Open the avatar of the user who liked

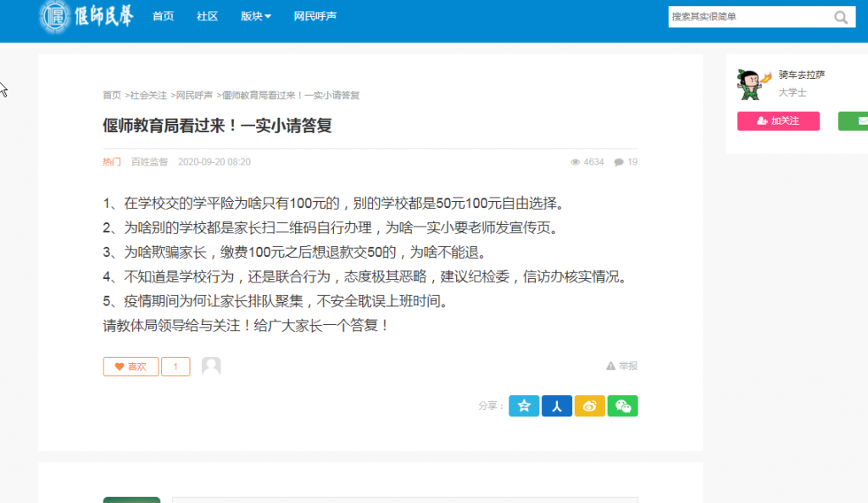tap(211, 366)
